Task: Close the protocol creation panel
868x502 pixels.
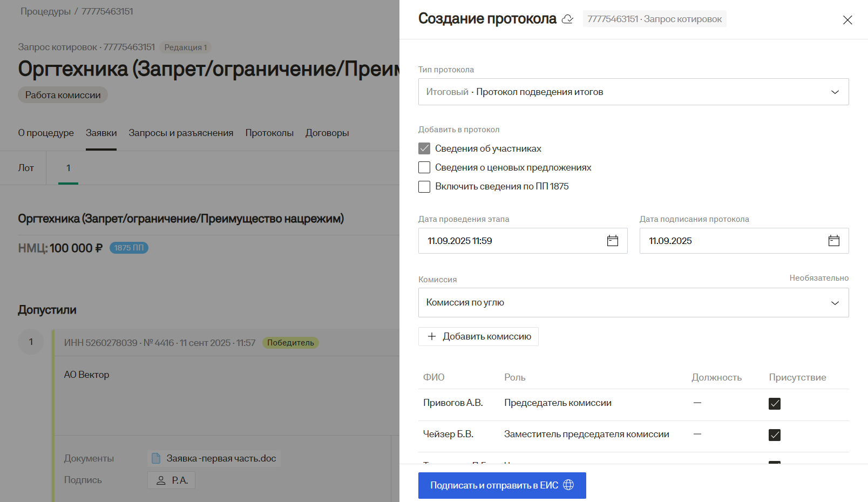Action: click(847, 20)
